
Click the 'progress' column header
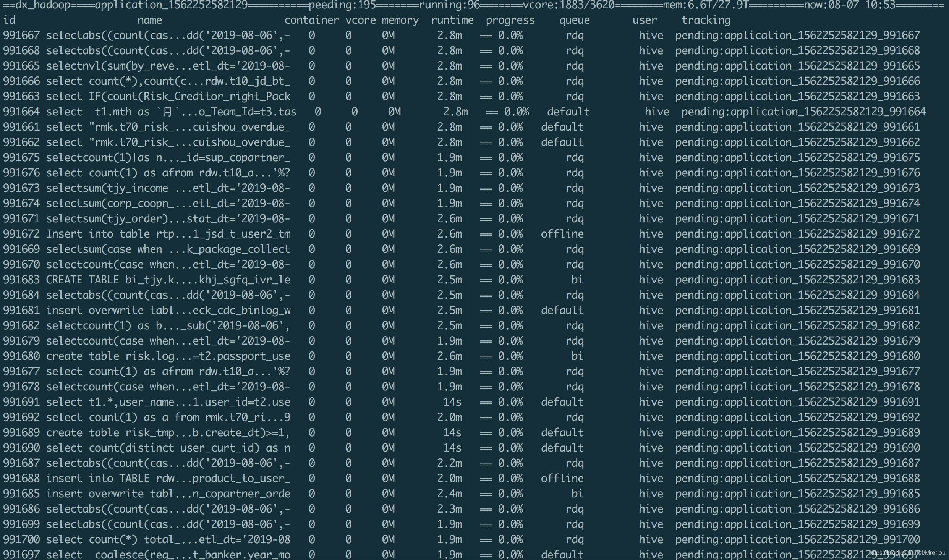coord(510,20)
